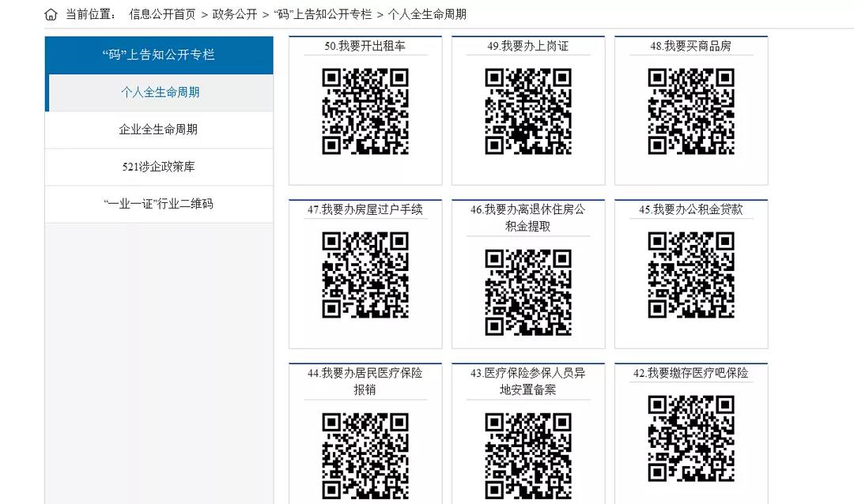
Task: Click the QR code for 我要办公积金贷款
Action: point(691,275)
